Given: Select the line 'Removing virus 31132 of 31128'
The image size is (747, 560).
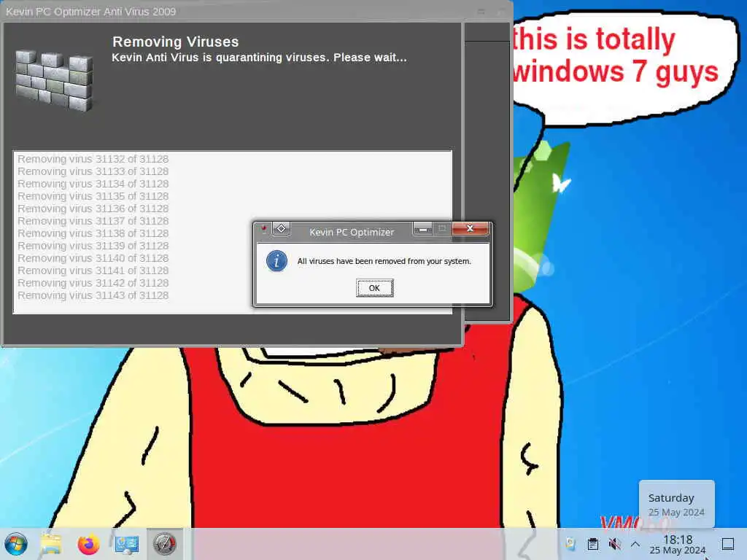Looking at the screenshot, I should pyautogui.click(x=93, y=159).
